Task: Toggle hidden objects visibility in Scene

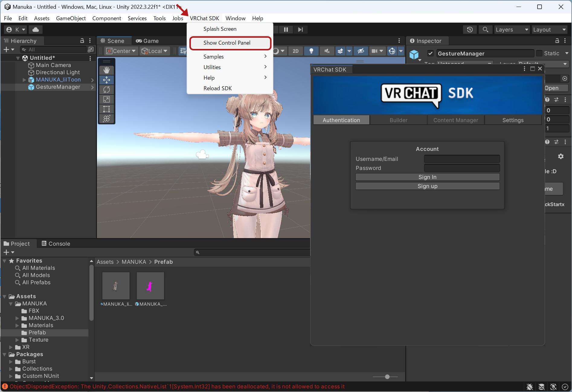Action: pos(361,51)
